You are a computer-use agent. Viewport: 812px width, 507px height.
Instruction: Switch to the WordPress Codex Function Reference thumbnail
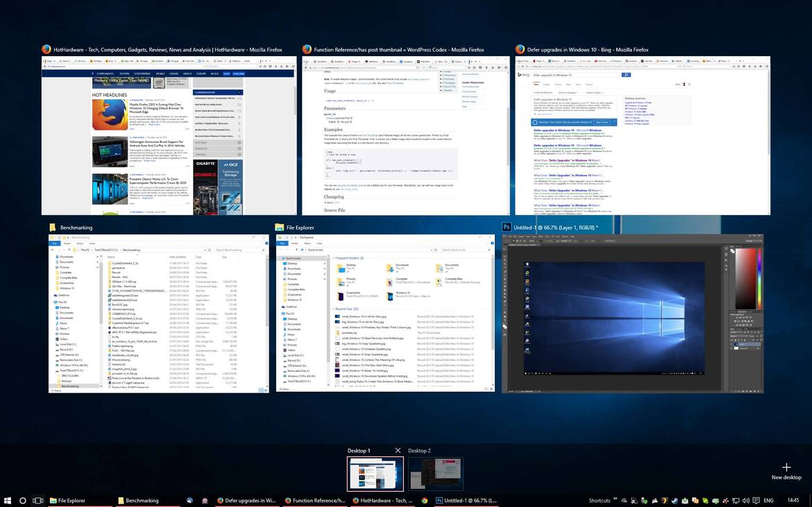coord(406,135)
